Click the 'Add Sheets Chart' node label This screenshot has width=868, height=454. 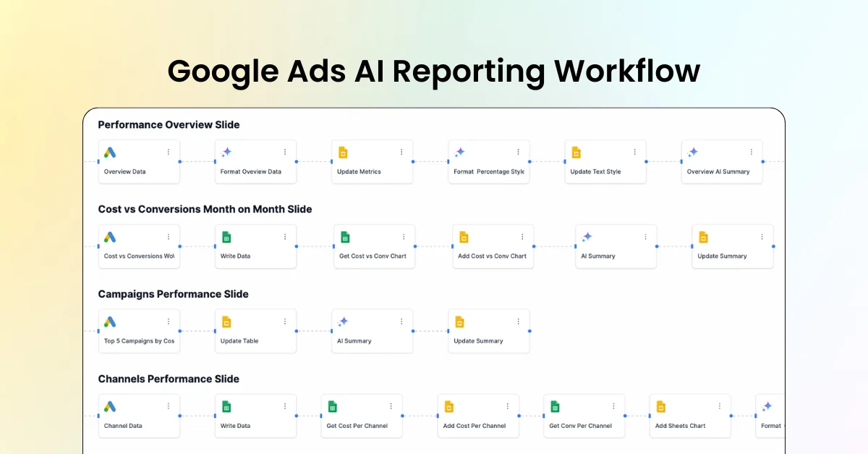pos(681,426)
